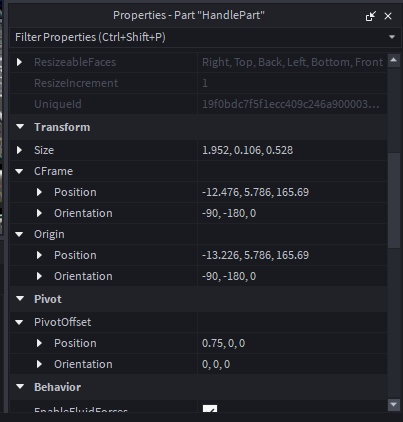Close the Properties panel
The image size is (403, 422).
pyautogui.click(x=388, y=16)
